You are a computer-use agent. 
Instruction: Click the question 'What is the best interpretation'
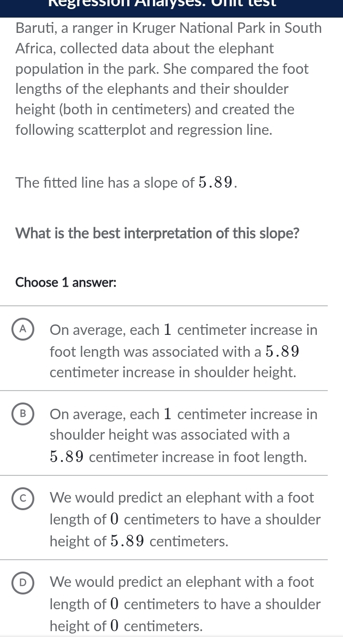pos(158,233)
